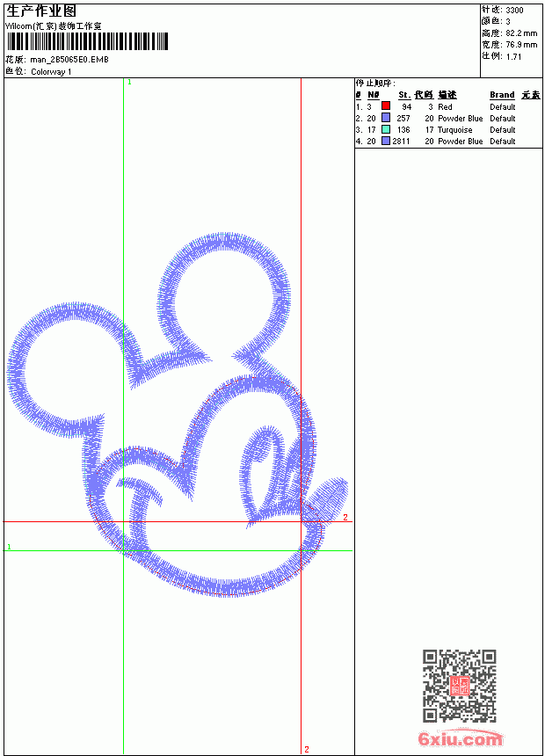Click the powder blue swatch in row 4
Viewport: 545px width, 756px height.
tap(386, 141)
